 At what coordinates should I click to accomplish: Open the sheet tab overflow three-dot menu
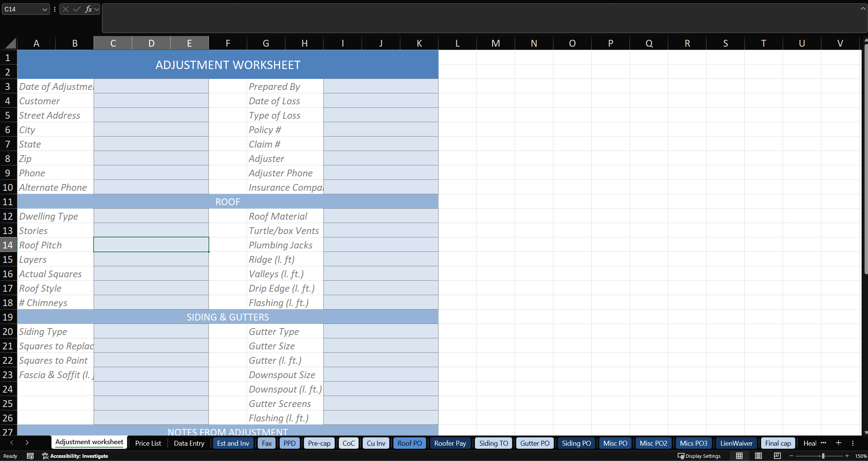(x=853, y=443)
